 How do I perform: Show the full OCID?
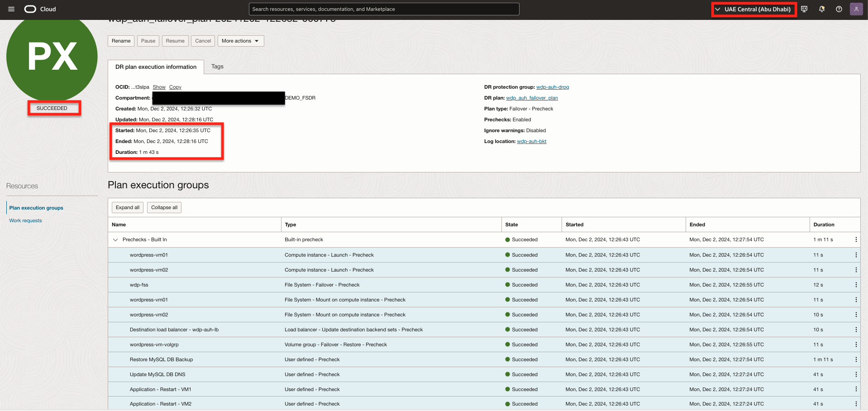tap(159, 87)
